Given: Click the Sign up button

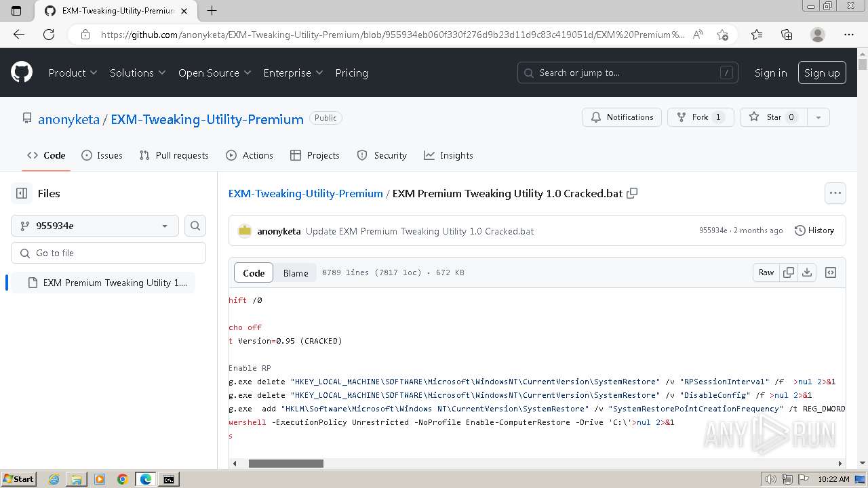Looking at the screenshot, I should click(822, 73).
